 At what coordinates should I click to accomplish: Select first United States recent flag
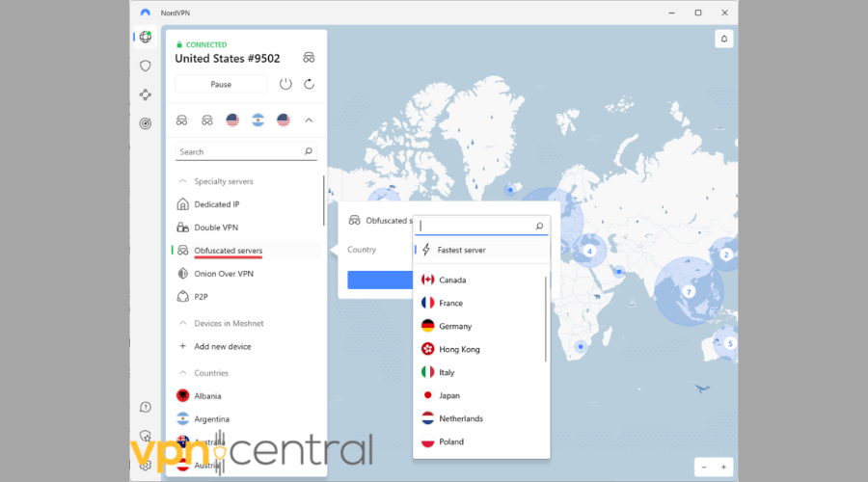[232, 120]
